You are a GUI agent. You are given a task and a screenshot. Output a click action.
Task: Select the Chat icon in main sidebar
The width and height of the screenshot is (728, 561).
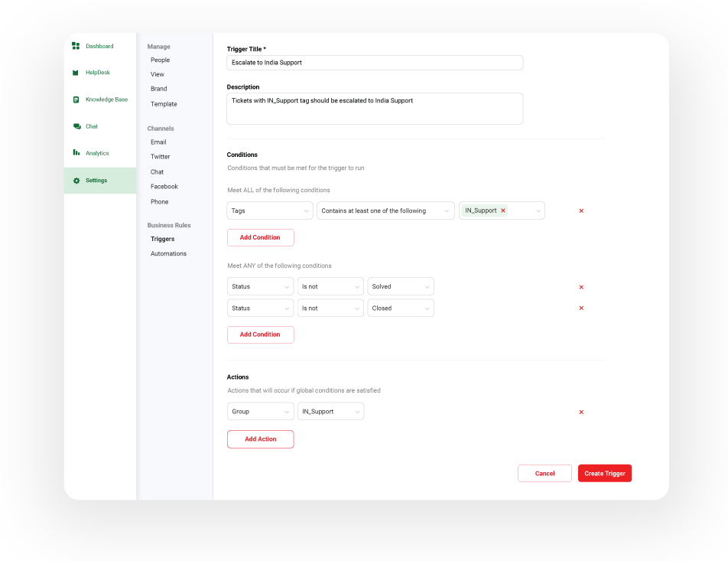(x=76, y=126)
